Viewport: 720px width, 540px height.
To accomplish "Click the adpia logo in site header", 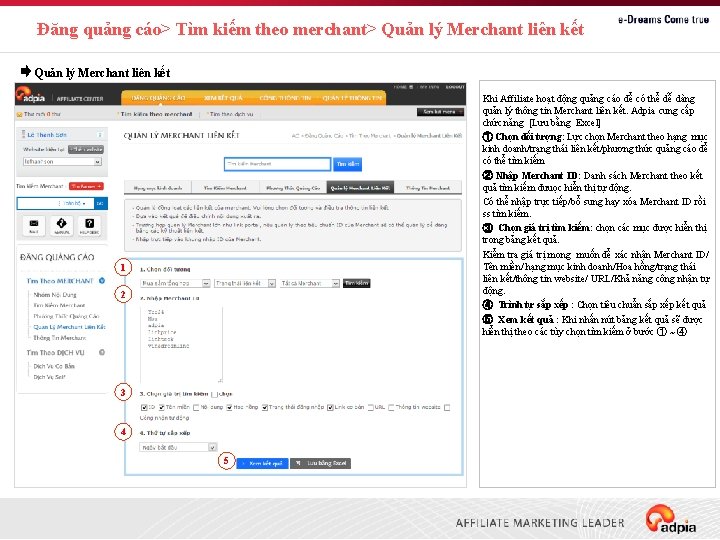I will click(31, 96).
